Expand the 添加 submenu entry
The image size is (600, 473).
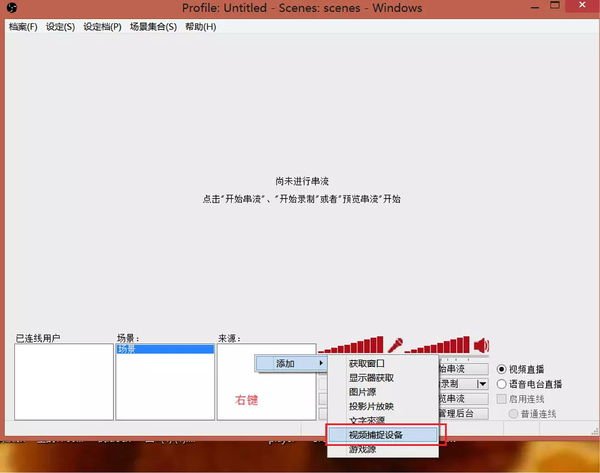[291, 363]
